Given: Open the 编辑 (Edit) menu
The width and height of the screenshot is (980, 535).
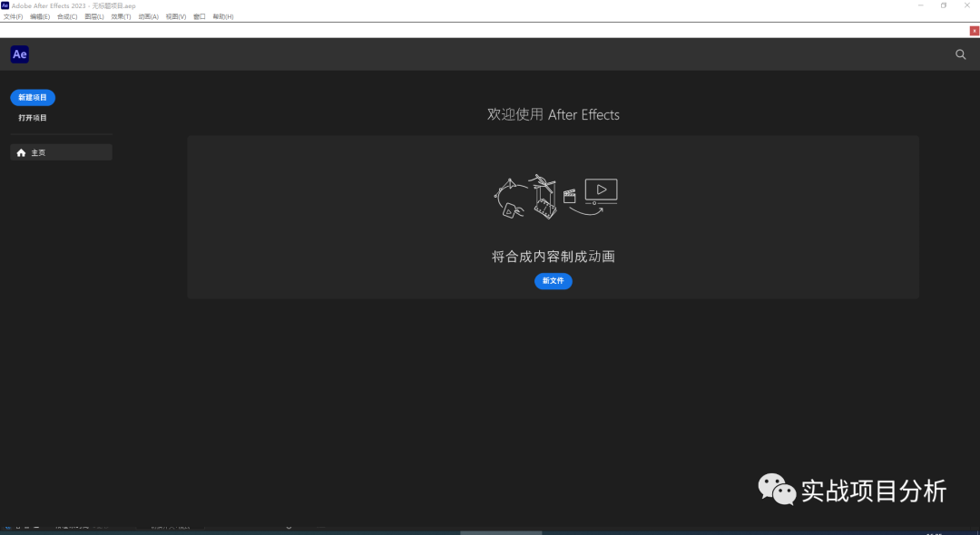Looking at the screenshot, I should click(x=38, y=15).
